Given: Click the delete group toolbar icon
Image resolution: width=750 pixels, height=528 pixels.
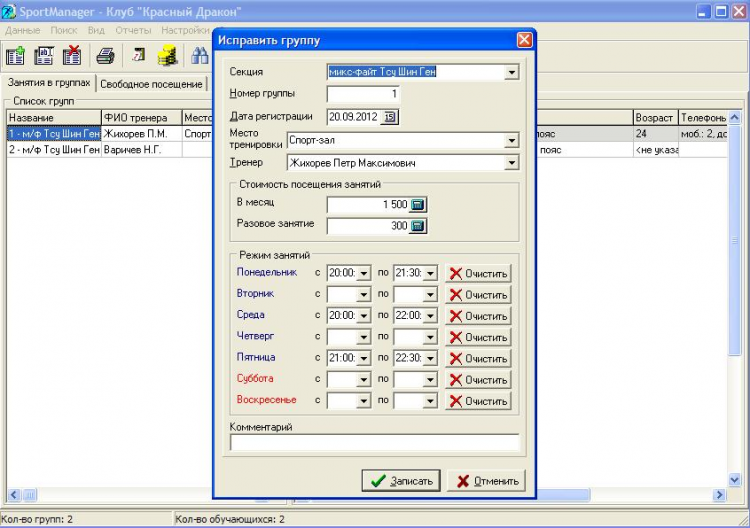Looking at the screenshot, I should point(72,55).
